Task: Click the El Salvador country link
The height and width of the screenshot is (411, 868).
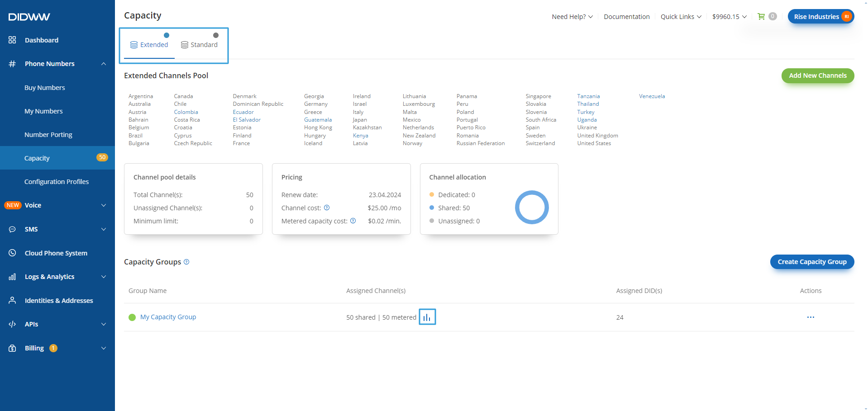Action: point(247,120)
